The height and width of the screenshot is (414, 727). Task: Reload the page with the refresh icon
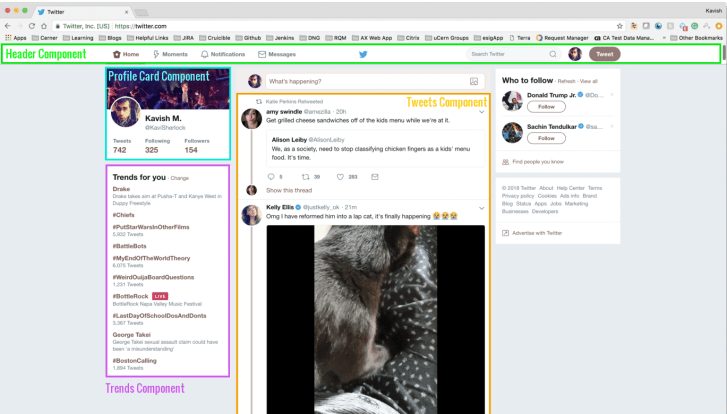pyautogui.click(x=32, y=26)
